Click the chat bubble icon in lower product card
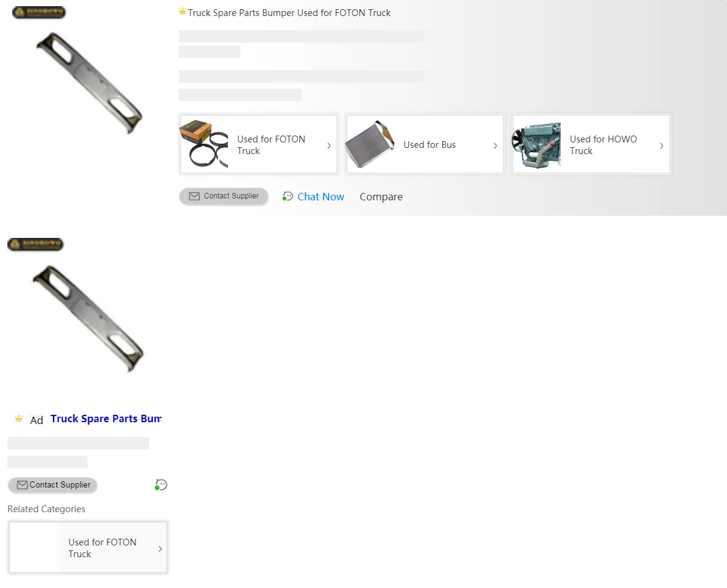Screen dimensions: 727x588 tap(161, 484)
